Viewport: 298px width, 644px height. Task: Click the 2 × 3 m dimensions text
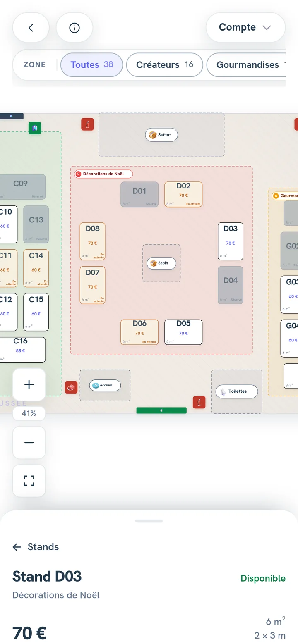270,636
